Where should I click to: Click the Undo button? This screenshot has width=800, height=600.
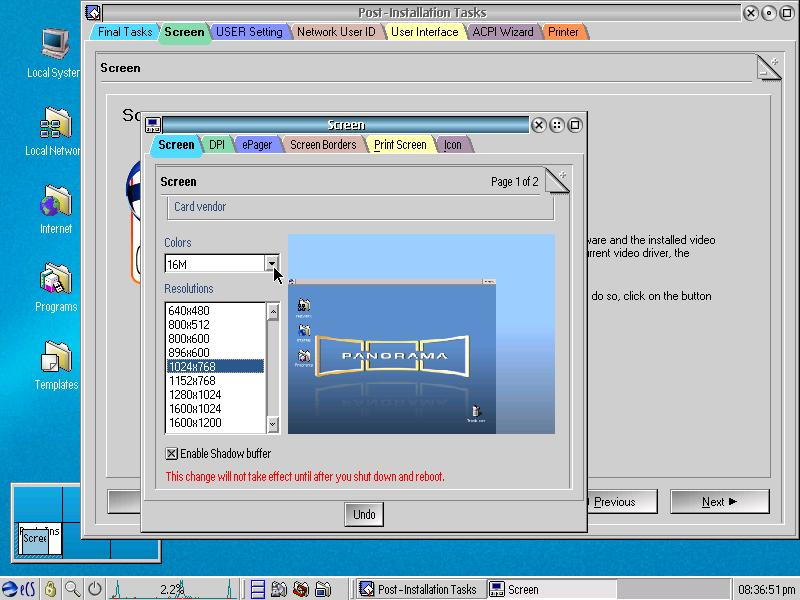pos(364,514)
